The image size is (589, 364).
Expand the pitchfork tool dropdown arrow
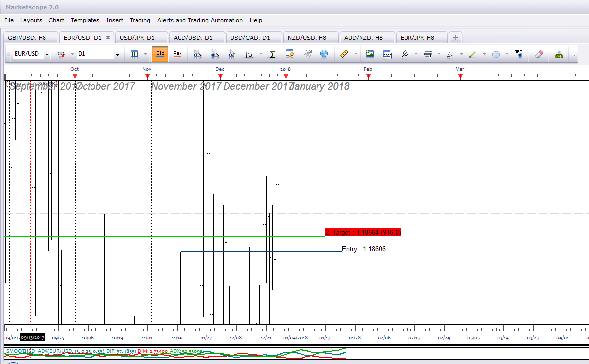416,54
